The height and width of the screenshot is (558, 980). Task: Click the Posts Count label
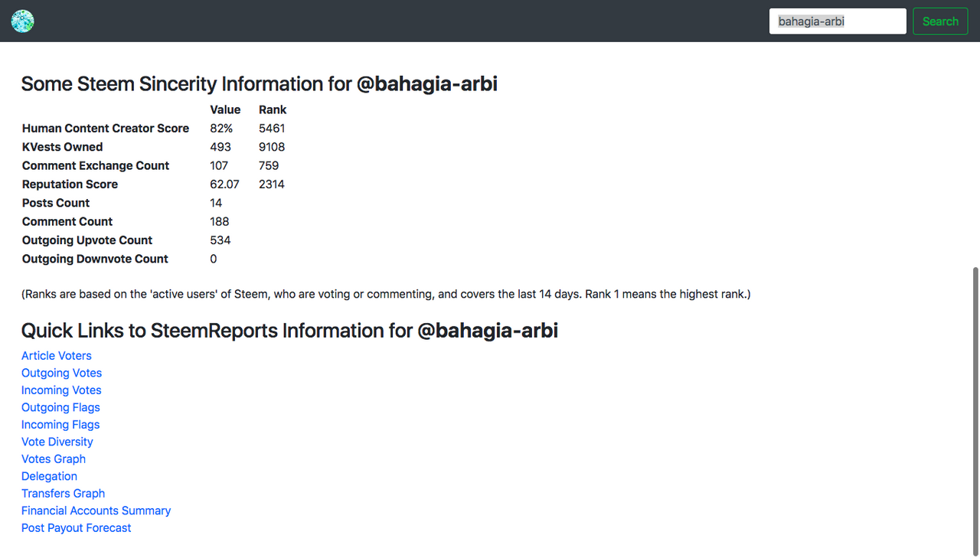(x=56, y=203)
